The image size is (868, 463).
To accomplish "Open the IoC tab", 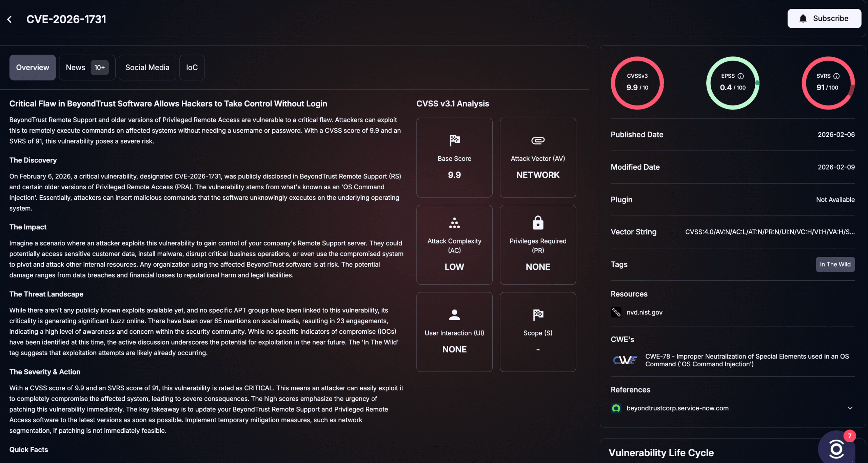I will click(192, 67).
